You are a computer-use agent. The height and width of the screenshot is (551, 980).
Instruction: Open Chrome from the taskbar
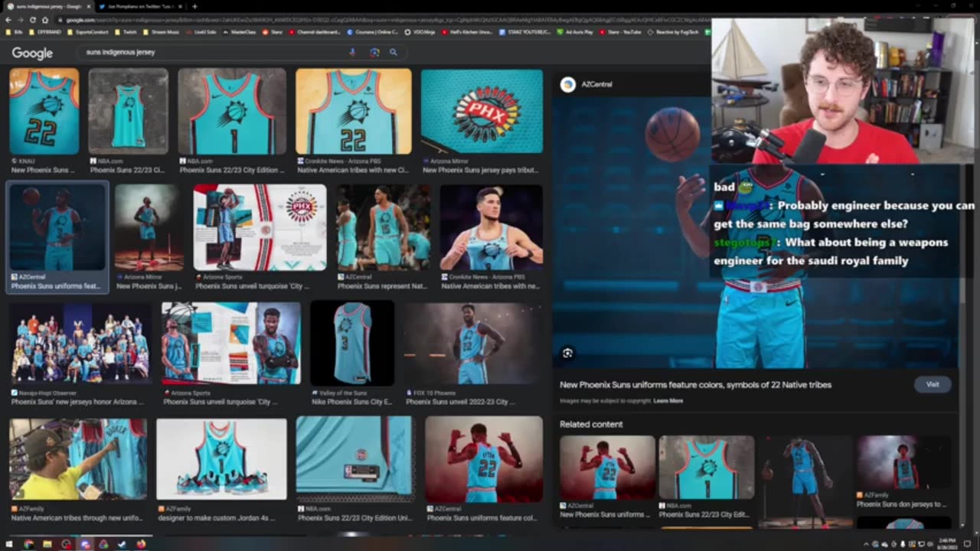point(29,544)
